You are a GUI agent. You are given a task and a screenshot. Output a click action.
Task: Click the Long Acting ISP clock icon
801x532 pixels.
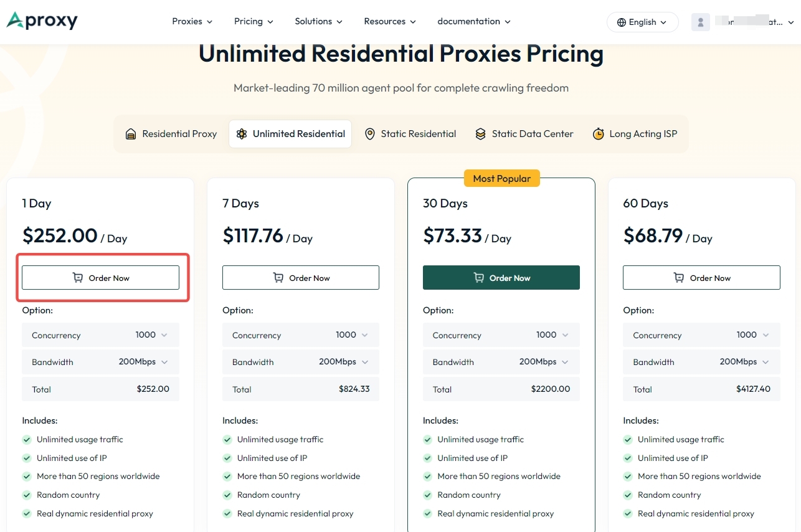pyautogui.click(x=598, y=134)
